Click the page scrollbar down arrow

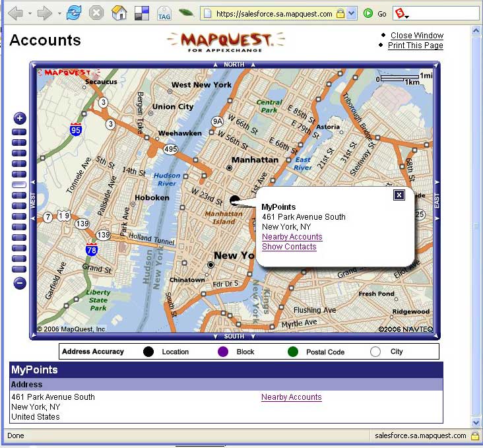(x=476, y=422)
